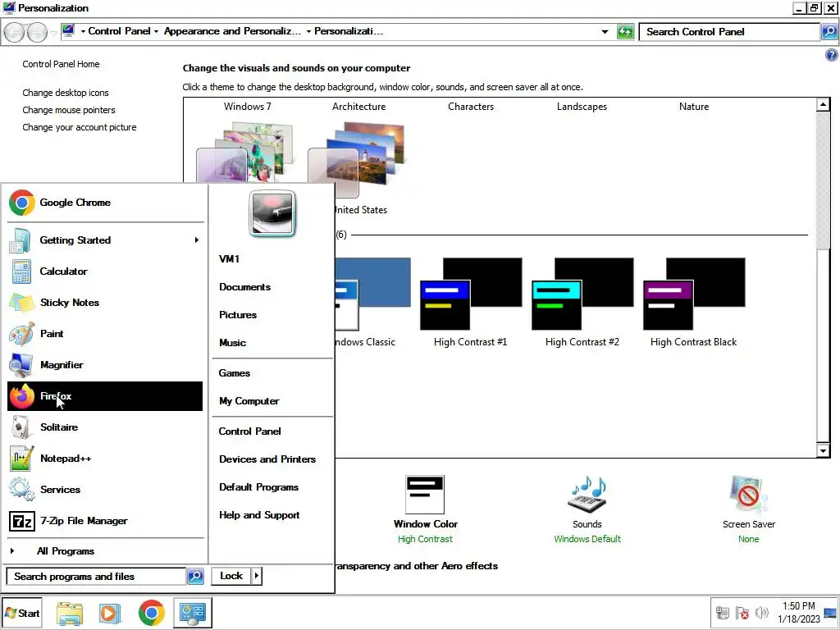Open Documents from Start menu
This screenshot has width=840, height=630.
click(x=244, y=286)
